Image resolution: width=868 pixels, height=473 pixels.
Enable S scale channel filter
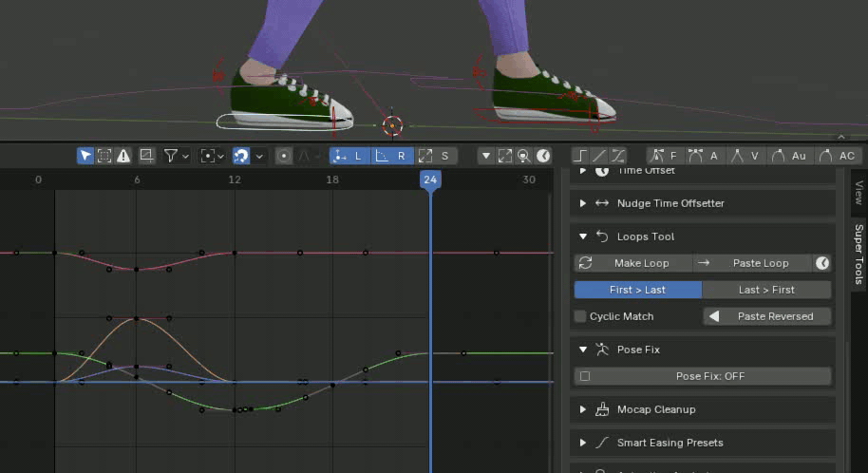click(435, 156)
